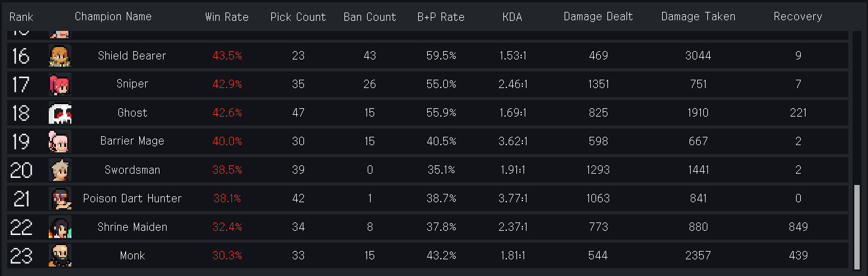
Task: Click the Monk champion portrait icon
Action: 59,256
